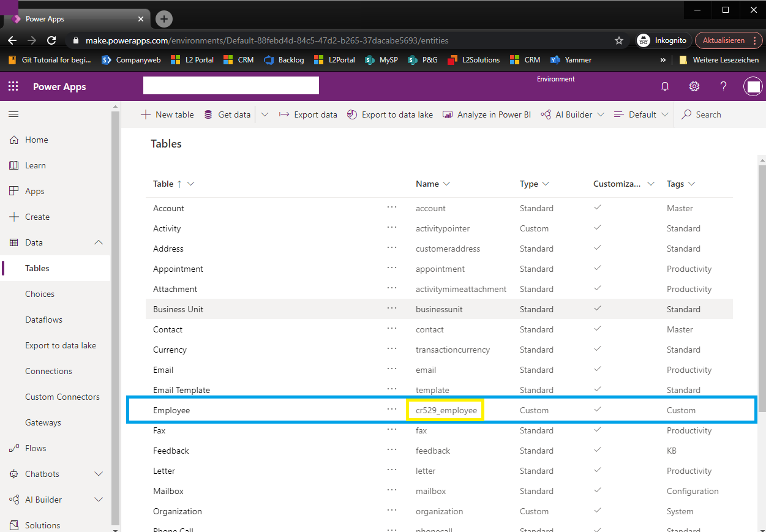Open the settings gear icon
The height and width of the screenshot is (532, 766).
694,86
